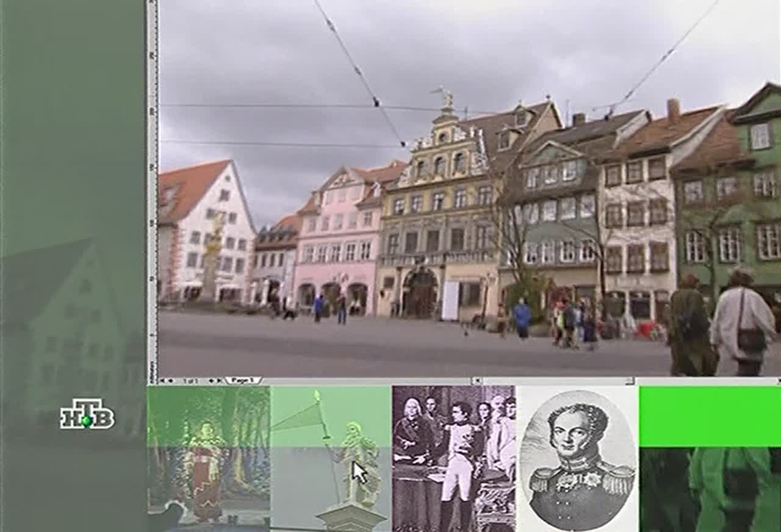Screen dimensions: 781x532
Task: Click the NTV channel logo
Action: click(x=87, y=415)
